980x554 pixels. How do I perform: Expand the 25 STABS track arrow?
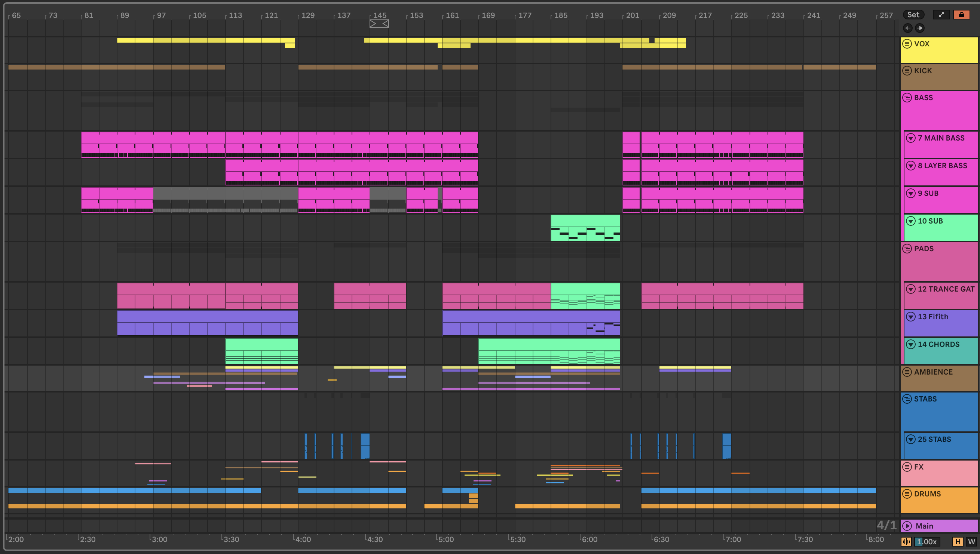coord(910,440)
